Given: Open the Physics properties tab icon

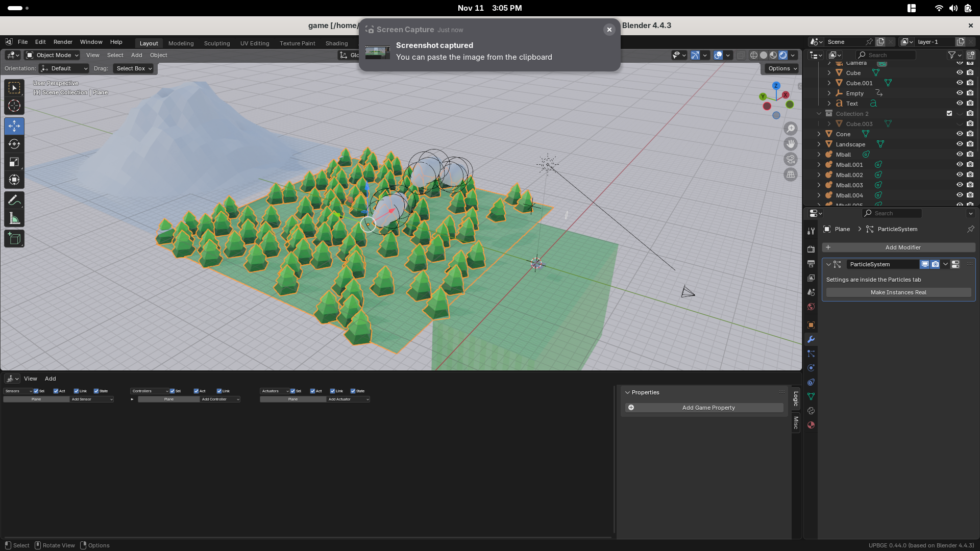Looking at the screenshot, I should (x=811, y=368).
